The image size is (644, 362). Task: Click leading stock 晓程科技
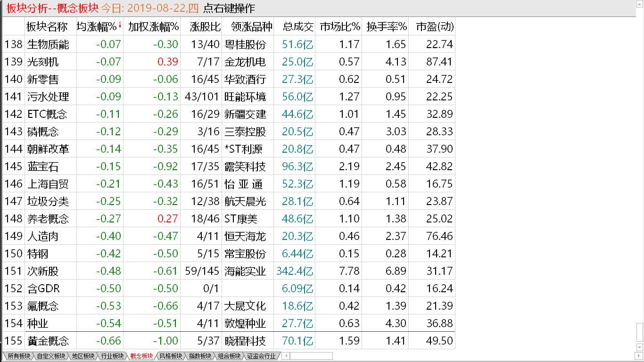pos(245,341)
